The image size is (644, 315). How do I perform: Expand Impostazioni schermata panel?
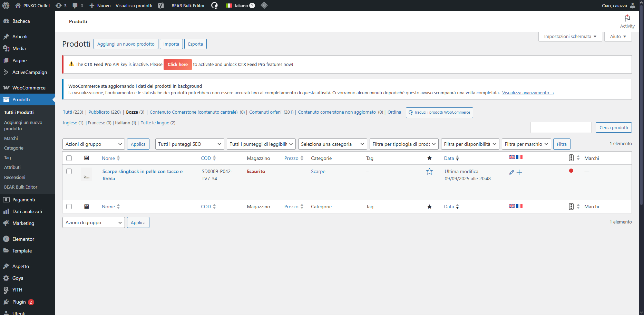(x=570, y=36)
